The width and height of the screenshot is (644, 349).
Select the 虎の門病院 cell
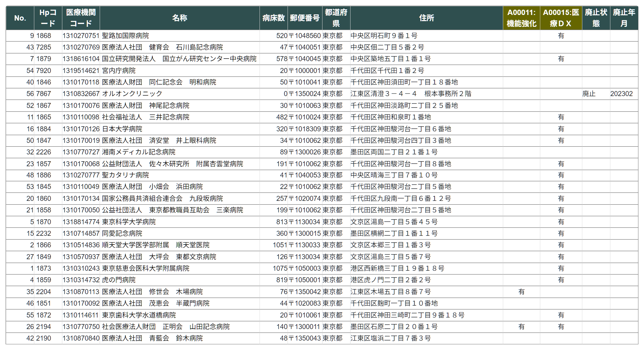click(180, 280)
